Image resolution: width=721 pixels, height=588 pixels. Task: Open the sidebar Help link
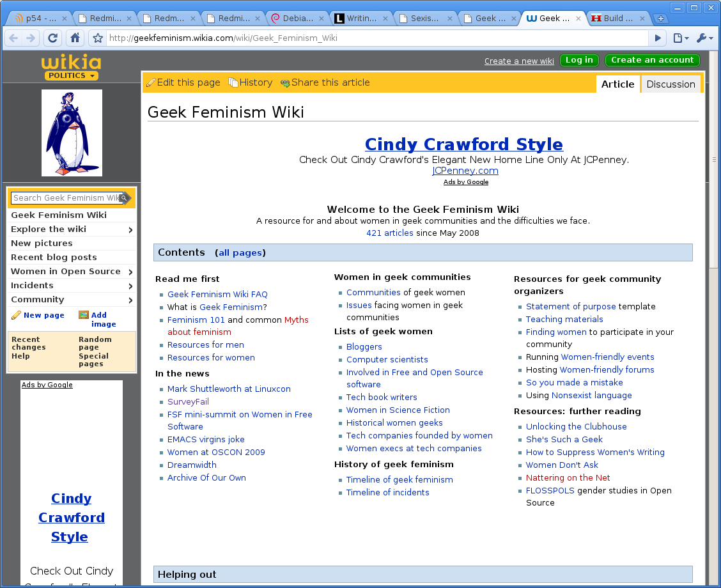tap(20, 356)
